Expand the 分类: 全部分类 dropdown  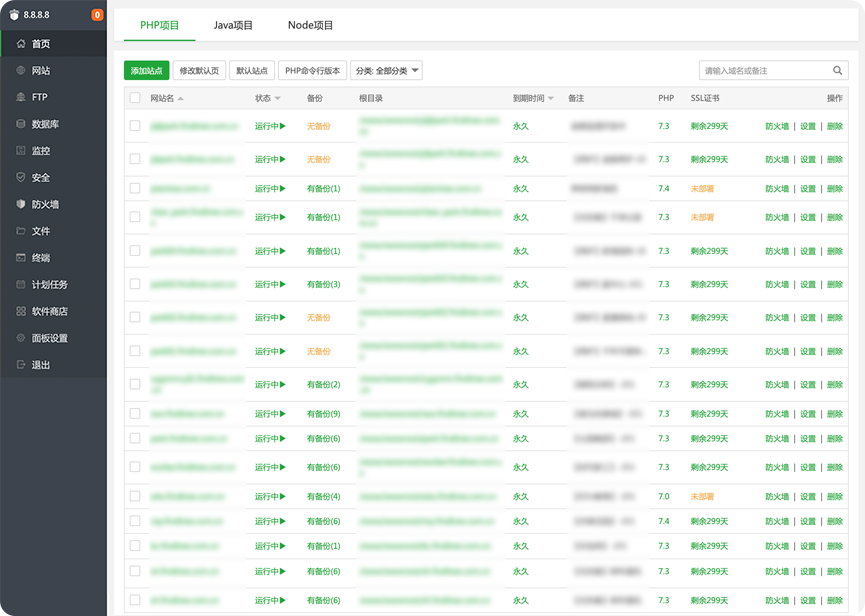click(386, 71)
